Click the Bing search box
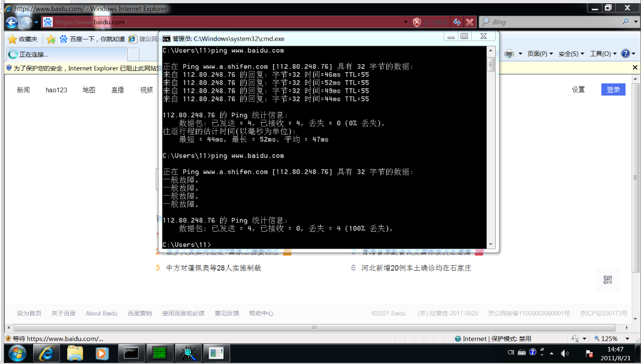The width and height of the screenshot is (641, 364). (550, 22)
